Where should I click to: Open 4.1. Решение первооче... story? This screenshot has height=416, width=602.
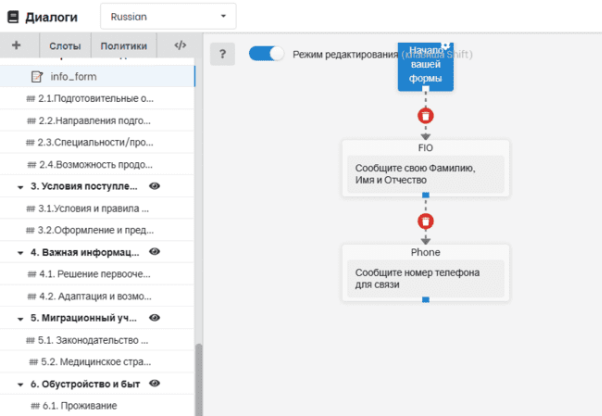(97, 274)
